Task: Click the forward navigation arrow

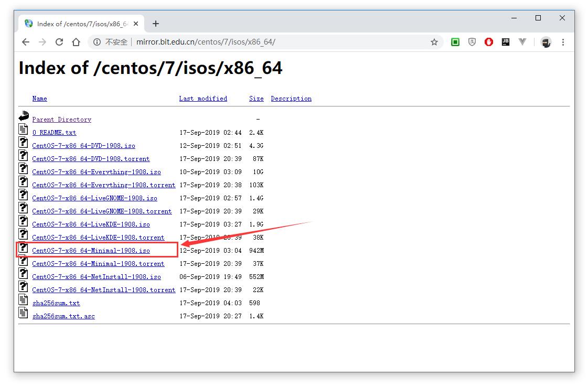Action: [42, 42]
